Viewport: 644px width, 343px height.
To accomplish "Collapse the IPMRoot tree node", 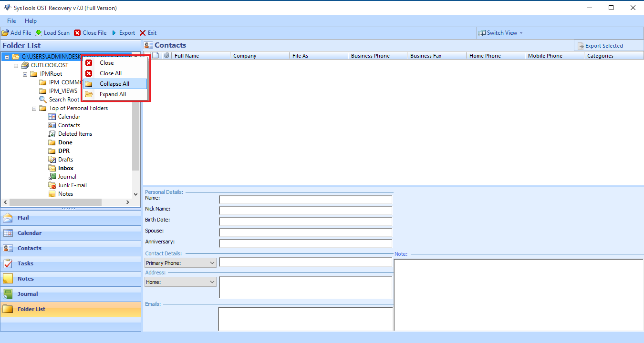I will (25, 74).
